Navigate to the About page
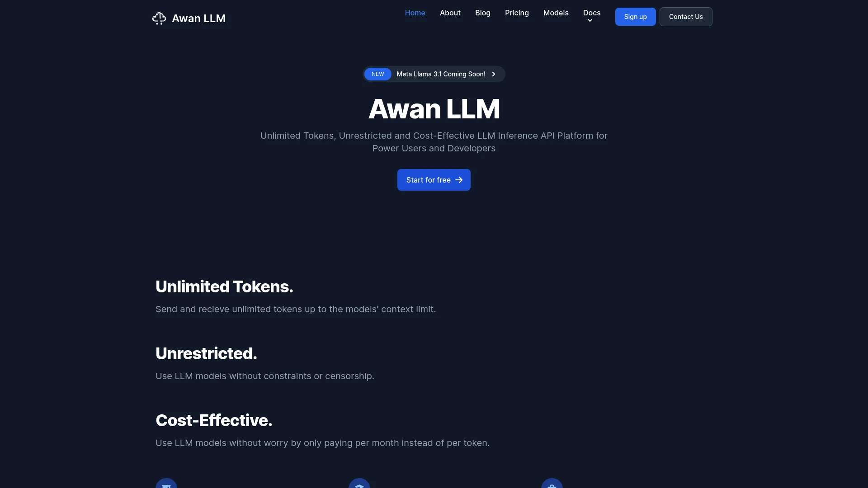Image resolution: width=868 pixels, height=488 pixels. click(450, 13)
